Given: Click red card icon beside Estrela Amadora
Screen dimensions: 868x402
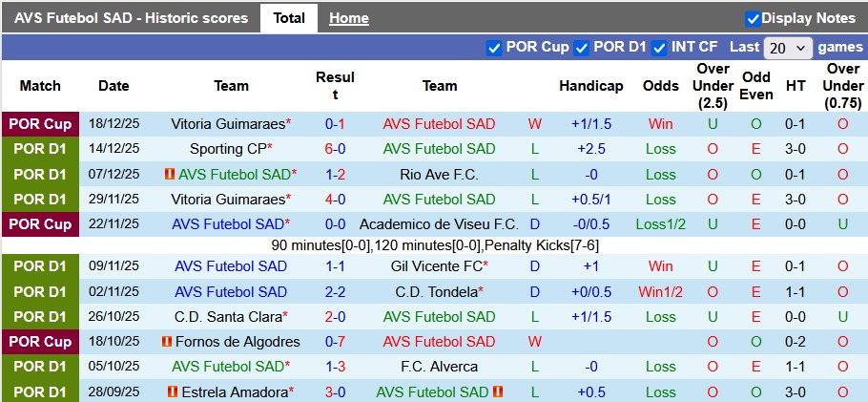Looking at the screenshot, I should pyautogui.click(x=173, y=392).
